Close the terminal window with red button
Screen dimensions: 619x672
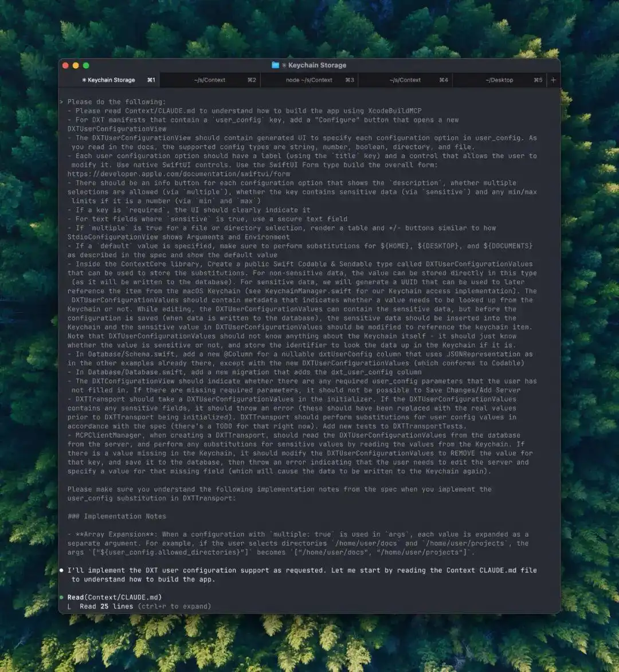click(x=65, y=65)
